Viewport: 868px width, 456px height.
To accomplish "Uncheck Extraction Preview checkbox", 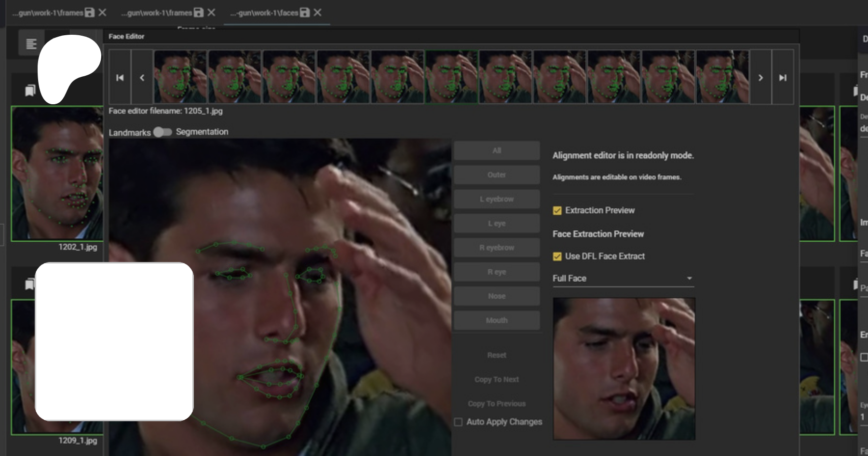I will click(x=557, y=210).
